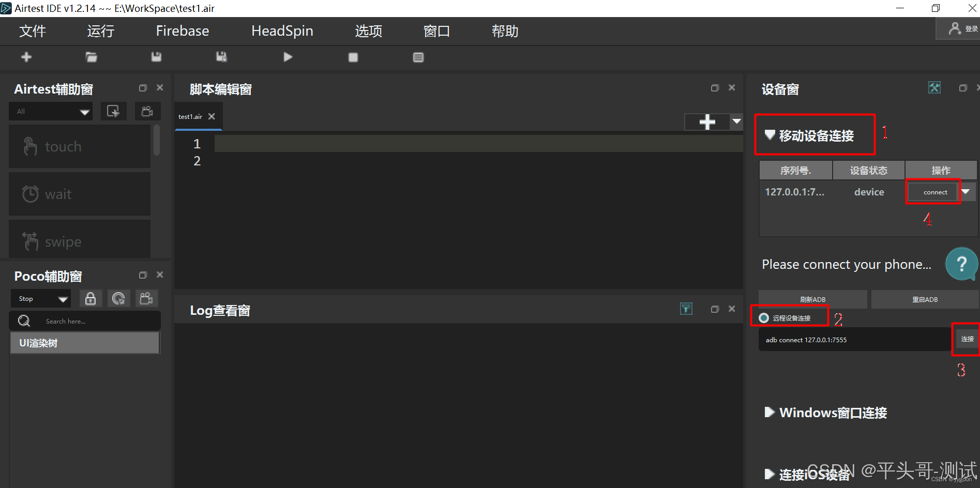Click the new script plus icon in toolbar
The width and height of the screenshot is (980, 488).
coord(26,57)
